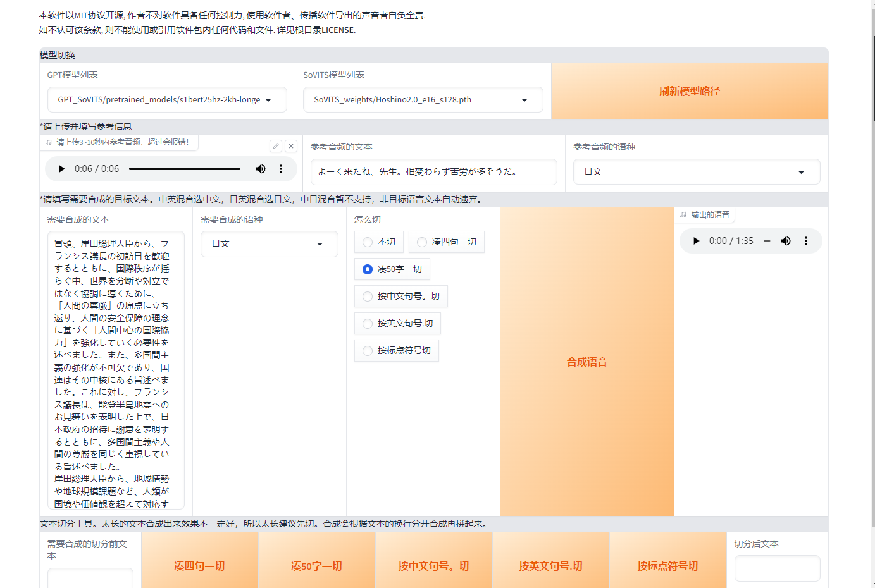Remove reference audio with the X icon
This screenshot has height=588, width=875.
[x=291, y=146]
